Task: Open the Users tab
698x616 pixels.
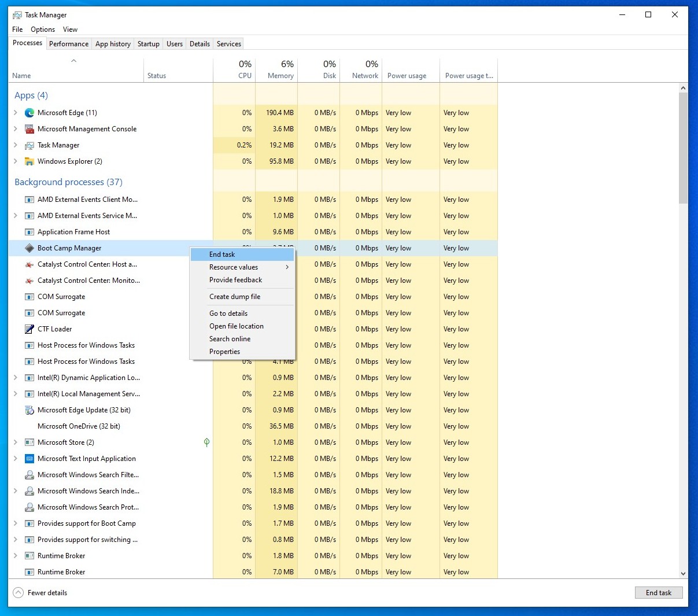Action: point(175,44)
